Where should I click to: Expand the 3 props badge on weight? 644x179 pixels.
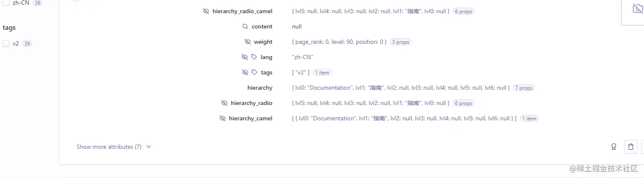(400, 42)
